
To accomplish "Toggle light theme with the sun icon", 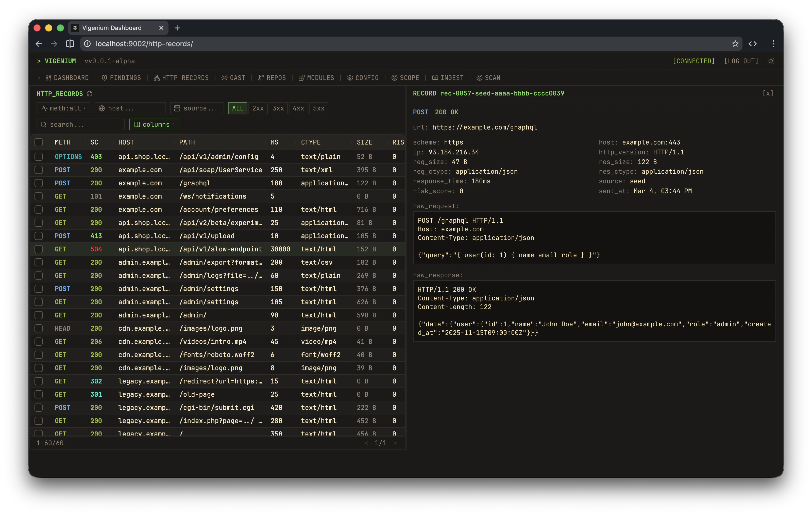I will pos(771,61).
